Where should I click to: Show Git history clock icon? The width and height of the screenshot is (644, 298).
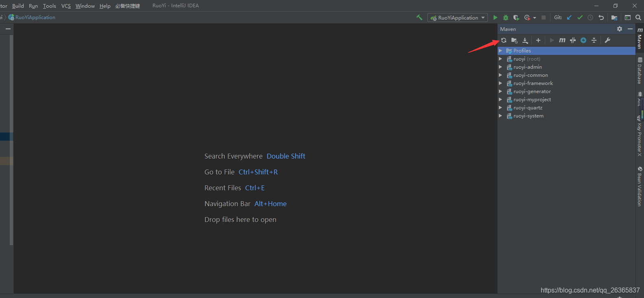590,17
